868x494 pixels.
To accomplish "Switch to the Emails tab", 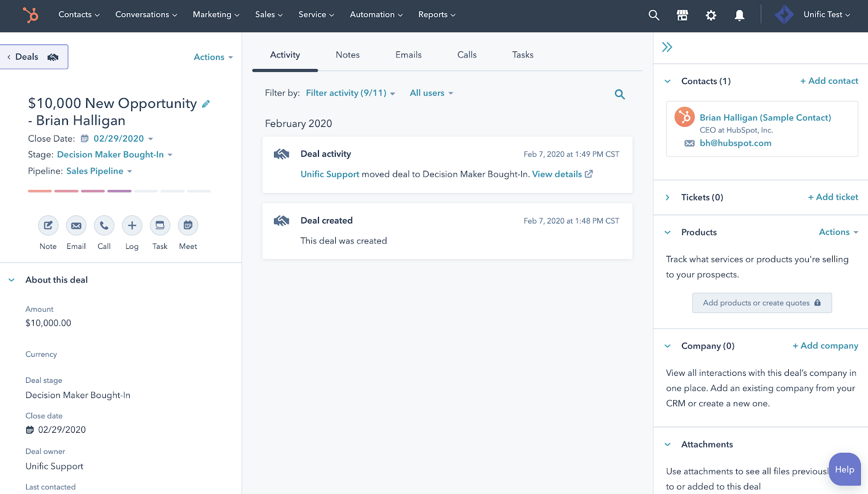I will [409, 55].
